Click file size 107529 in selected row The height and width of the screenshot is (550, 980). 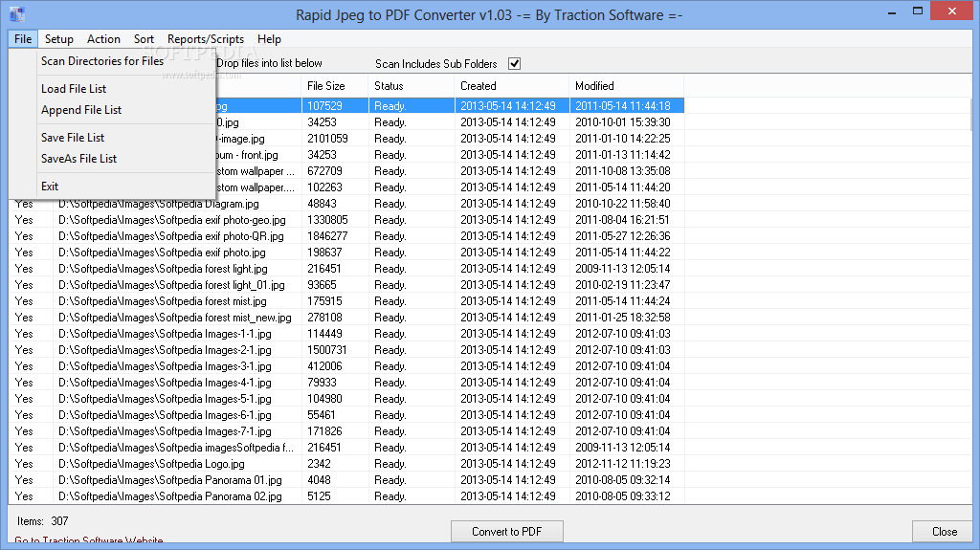pyautogui.click(x=324, y=106)
